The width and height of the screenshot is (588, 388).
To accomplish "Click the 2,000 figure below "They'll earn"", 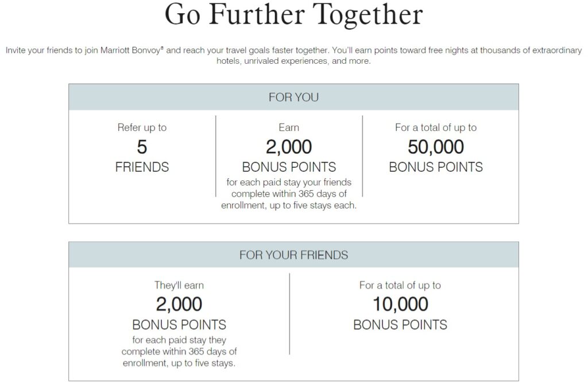I will tap(179, 304).
